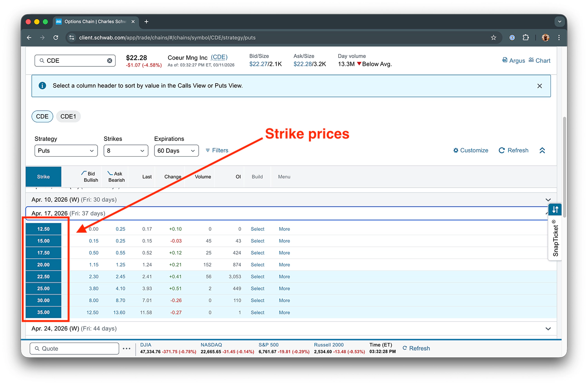
Task: Collapse the settings with the double chevron icon
Action: (x=542, y=150)
